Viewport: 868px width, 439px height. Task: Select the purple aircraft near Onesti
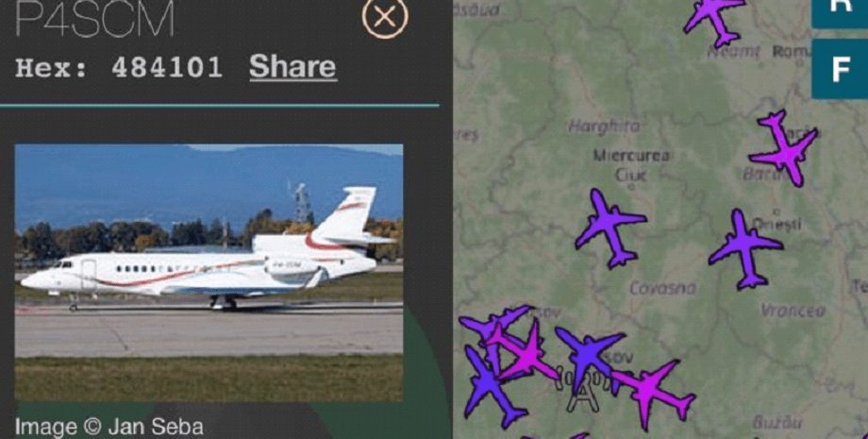click(x=745, y=249)
